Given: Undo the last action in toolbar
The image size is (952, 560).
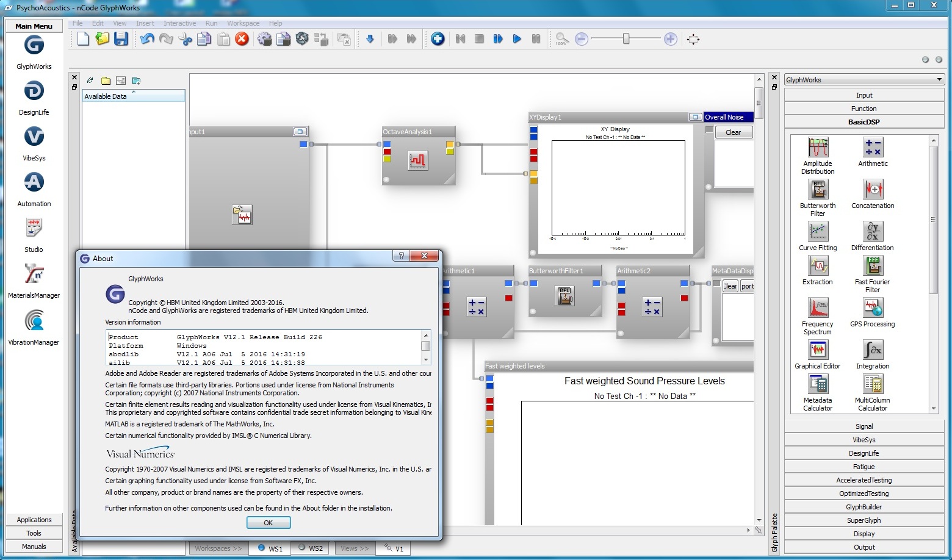Looking at the screenshot, I should click(147, 39).
